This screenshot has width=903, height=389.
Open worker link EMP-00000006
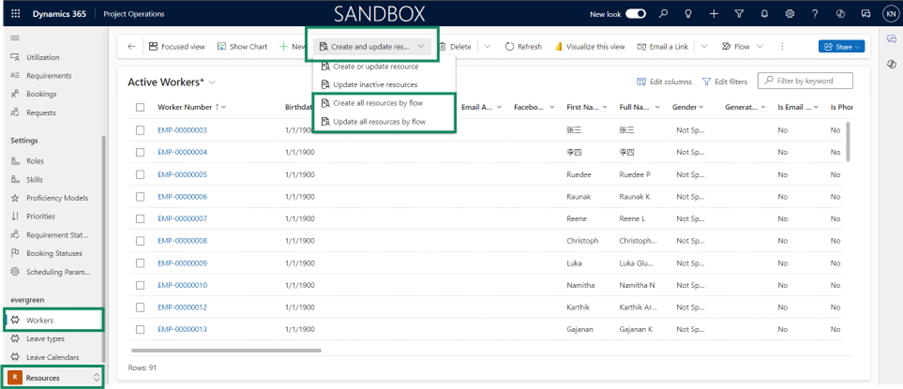(x=182, y=197)
